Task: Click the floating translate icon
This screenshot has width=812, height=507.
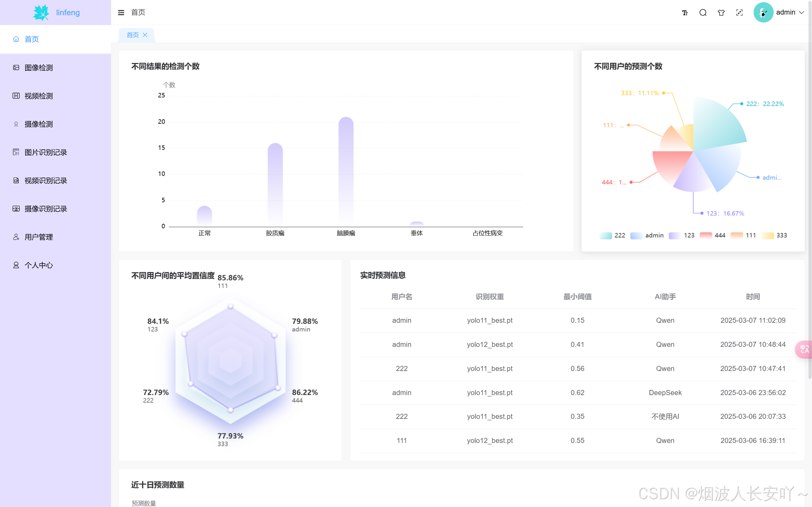Action: click(804, 349)
